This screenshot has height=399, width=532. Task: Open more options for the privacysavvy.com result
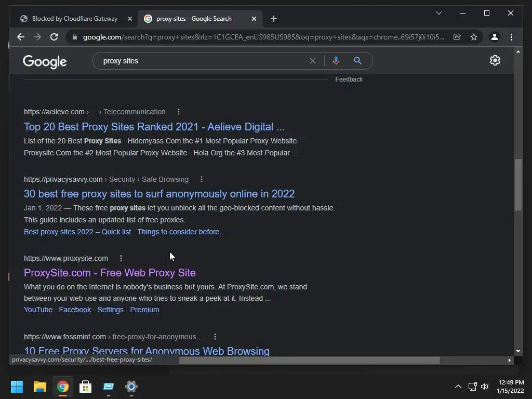(x=202, y=179)
